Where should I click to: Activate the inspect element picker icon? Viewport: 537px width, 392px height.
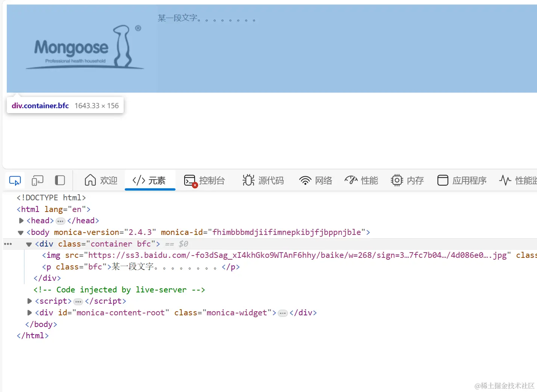tap(15, 181)
